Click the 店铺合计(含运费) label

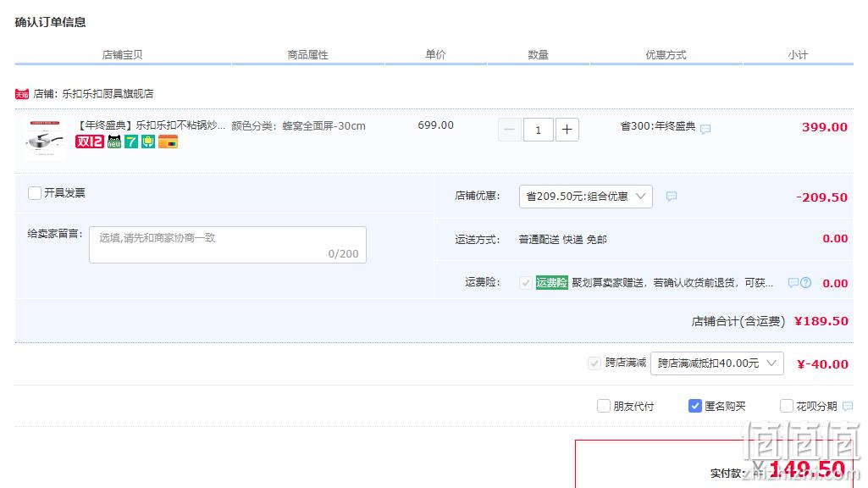[x=738, y=321]
